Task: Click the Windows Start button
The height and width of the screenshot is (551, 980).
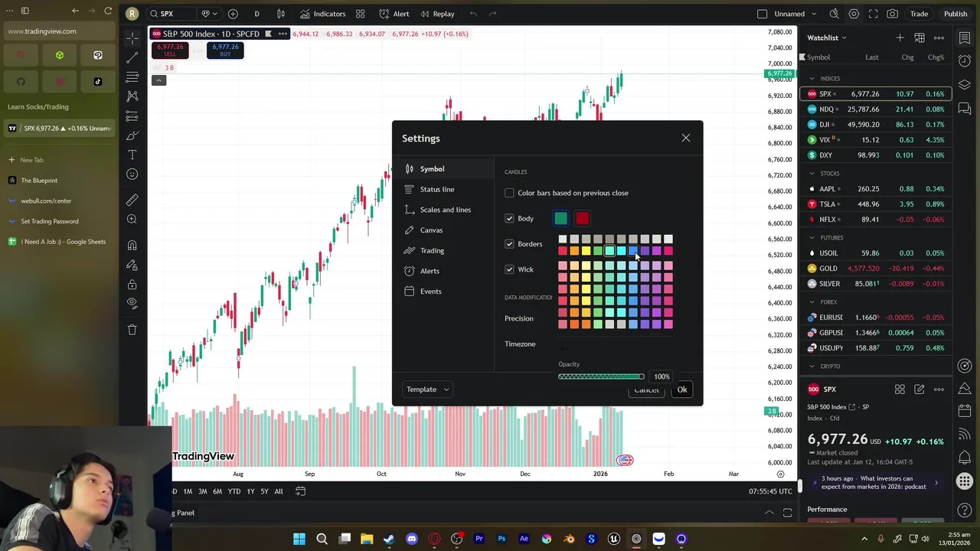Action: pos(299,539)
